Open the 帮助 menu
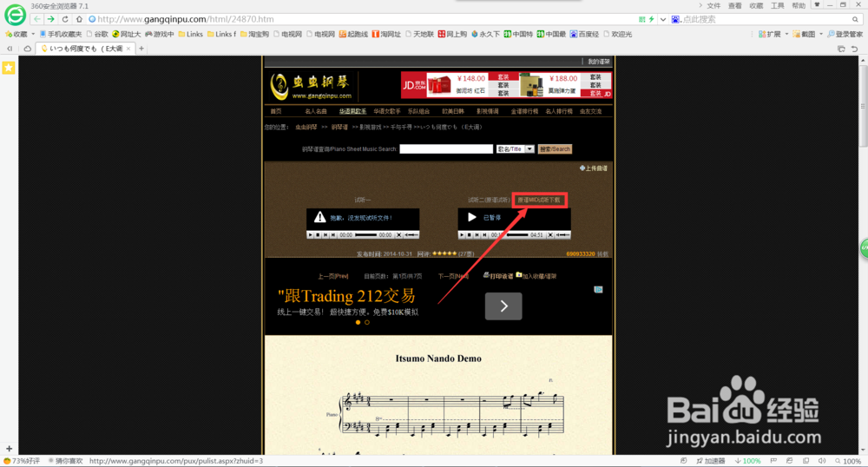Viewport: 868px width, 467px height. pos(799,5)
